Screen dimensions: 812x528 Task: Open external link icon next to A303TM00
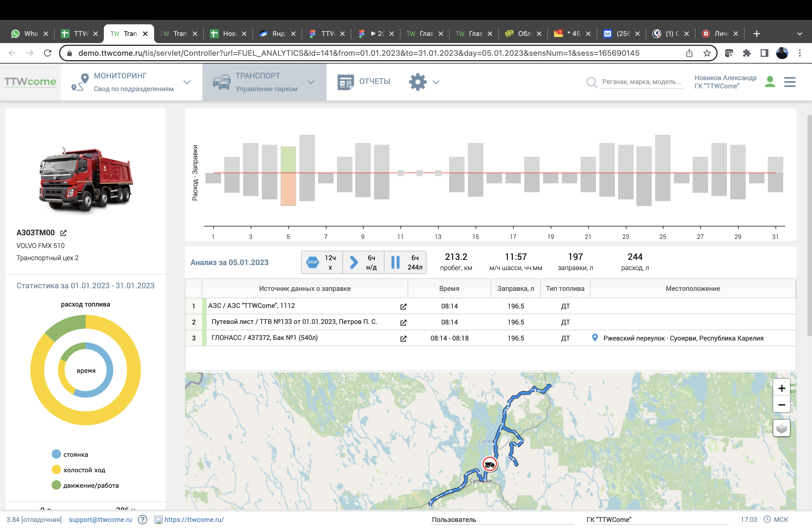tap(63, 233)
